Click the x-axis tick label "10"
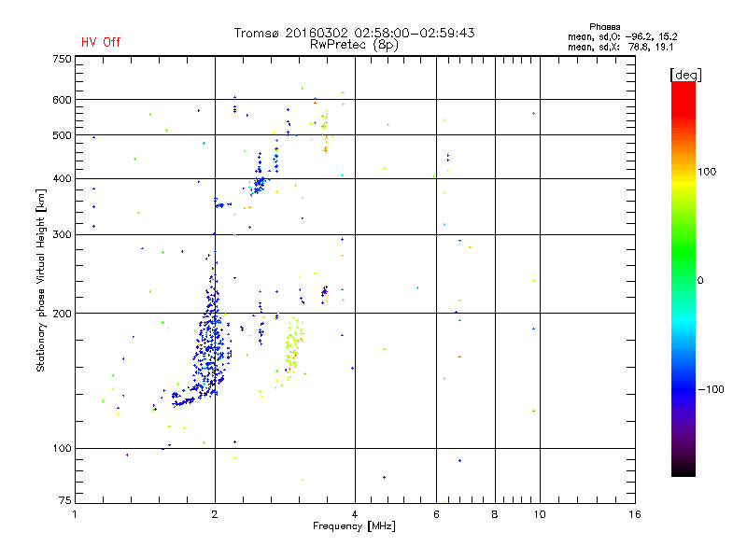This screenshot has width=747, height=560. click(x=540, y=514)
